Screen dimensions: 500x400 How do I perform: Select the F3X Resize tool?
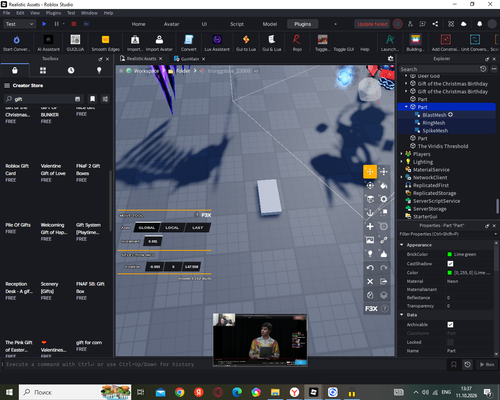tap(384, 172)
